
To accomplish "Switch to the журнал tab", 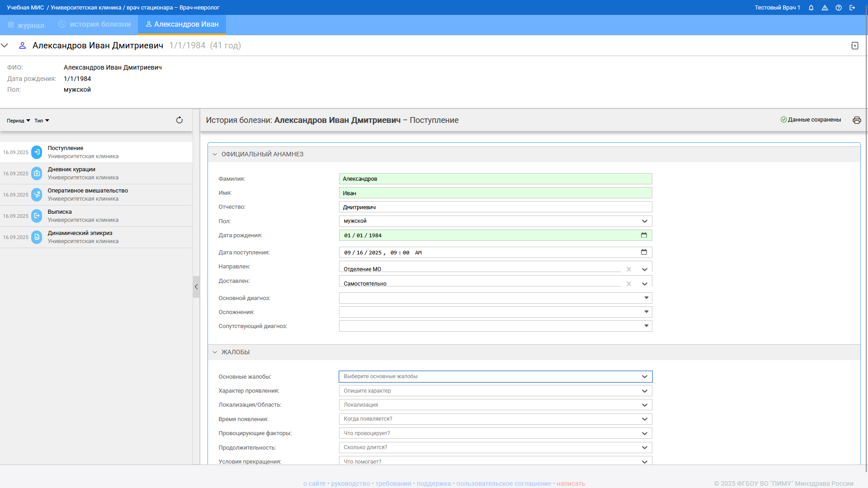I will [x=26, y=25].
